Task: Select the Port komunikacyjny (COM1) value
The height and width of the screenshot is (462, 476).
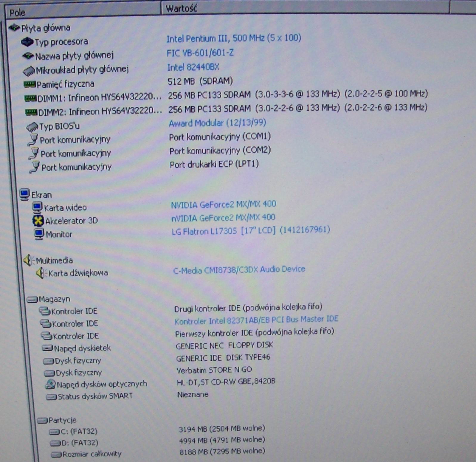Action: pos(220,137)
